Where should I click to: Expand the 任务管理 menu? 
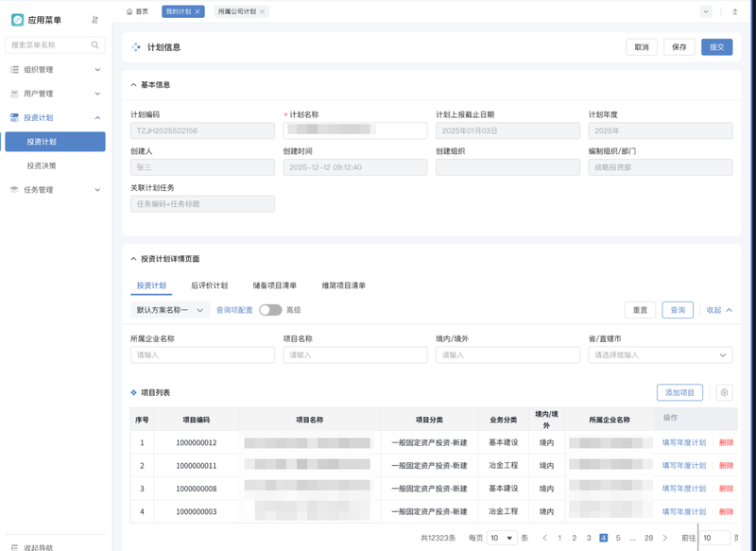click(x=97, y=190)
